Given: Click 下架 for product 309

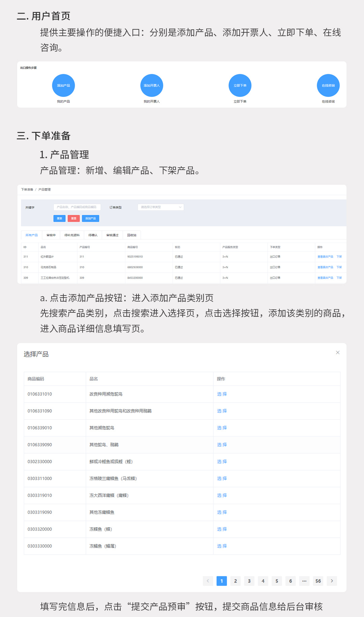Looking at the screenshot, I should [339, 278].
